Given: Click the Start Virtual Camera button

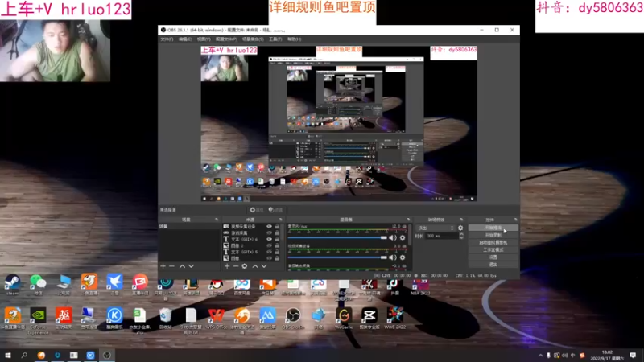Looking at the screenshot, I should click(493, 243).
